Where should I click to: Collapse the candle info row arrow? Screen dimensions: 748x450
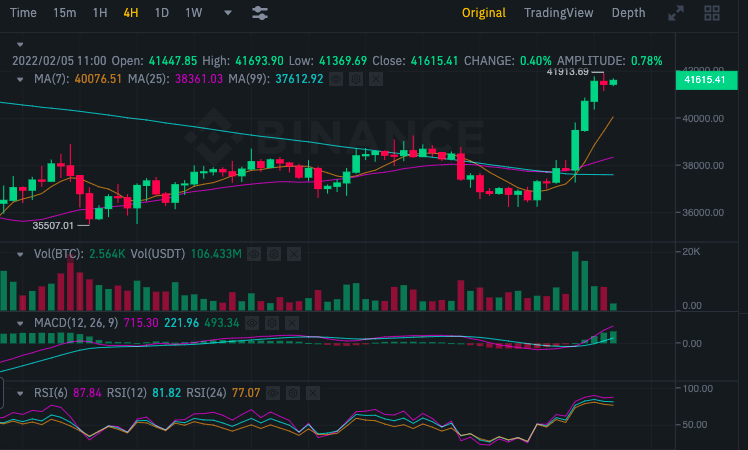pyautogui.click(x=20, y=45)
